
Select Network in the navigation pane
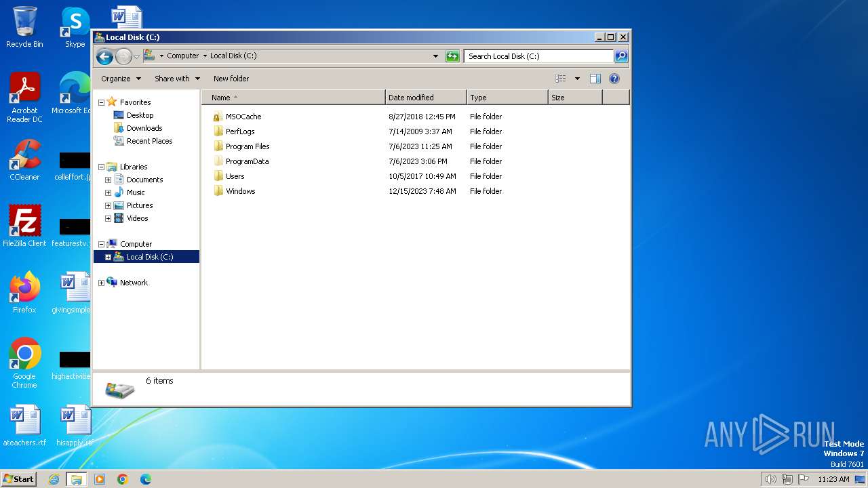pos(134,283)
